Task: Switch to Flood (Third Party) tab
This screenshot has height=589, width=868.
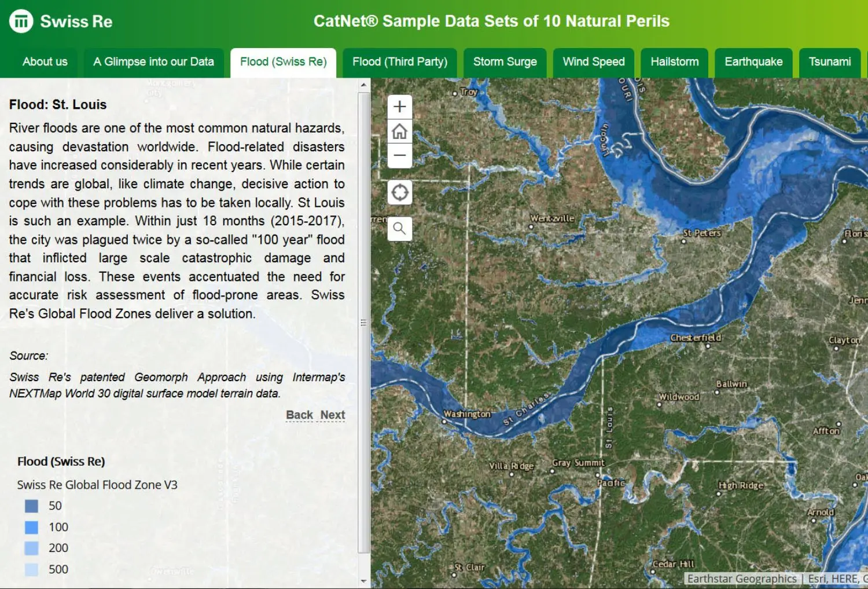Action: 399,62
